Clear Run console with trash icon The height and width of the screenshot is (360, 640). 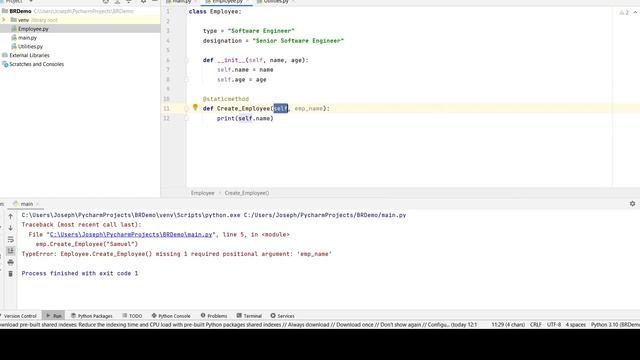click(11, 273)
